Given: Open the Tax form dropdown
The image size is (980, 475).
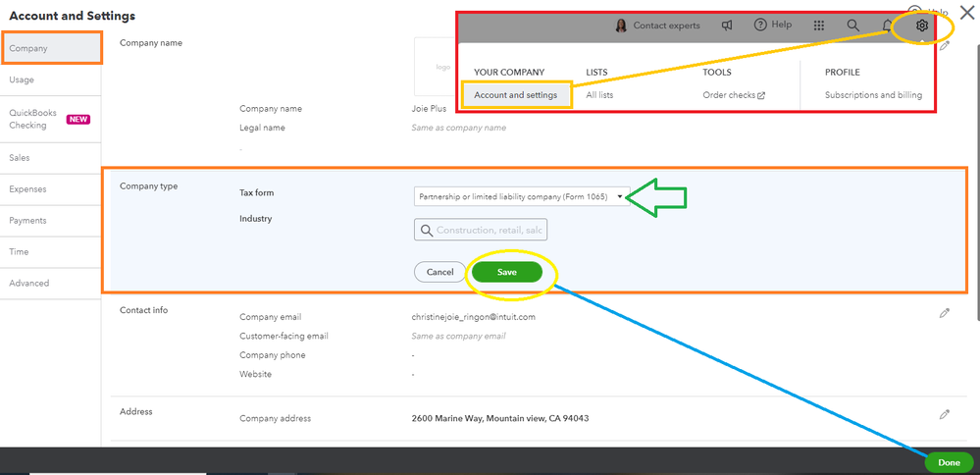Looking at the screenshot, I should [x=522, y=196].
